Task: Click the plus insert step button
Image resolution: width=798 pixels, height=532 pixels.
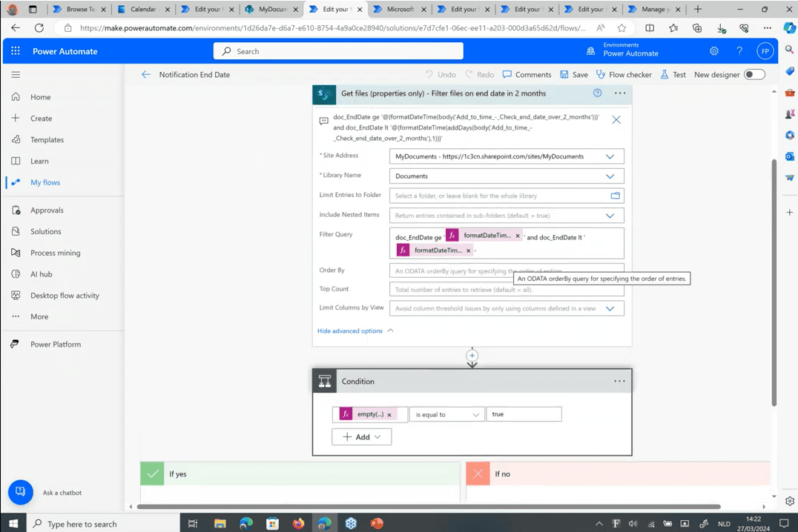Action: point(472,356)
